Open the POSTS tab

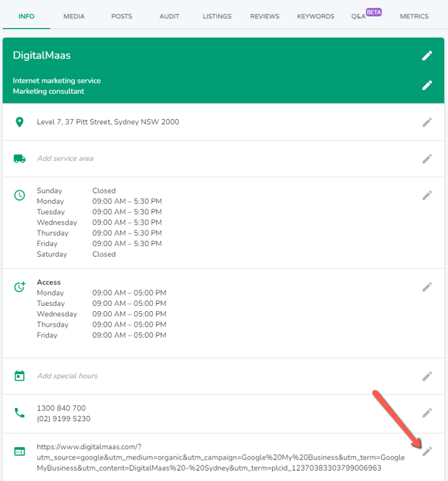click(x=122, y=16)
